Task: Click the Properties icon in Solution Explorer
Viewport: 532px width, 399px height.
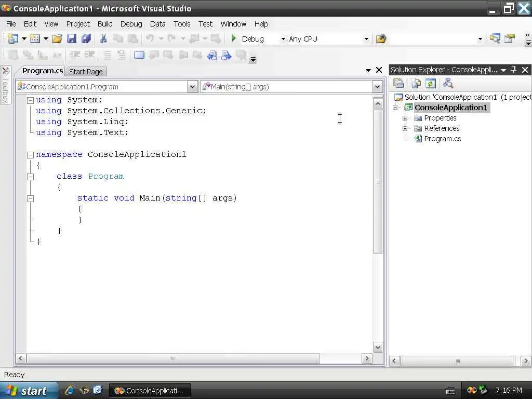Action: (398, 83)
